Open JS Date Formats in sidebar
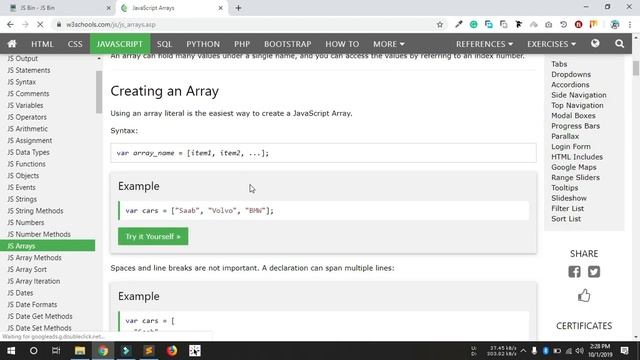This screenshot has width=640, height=360. click(32, 304)
